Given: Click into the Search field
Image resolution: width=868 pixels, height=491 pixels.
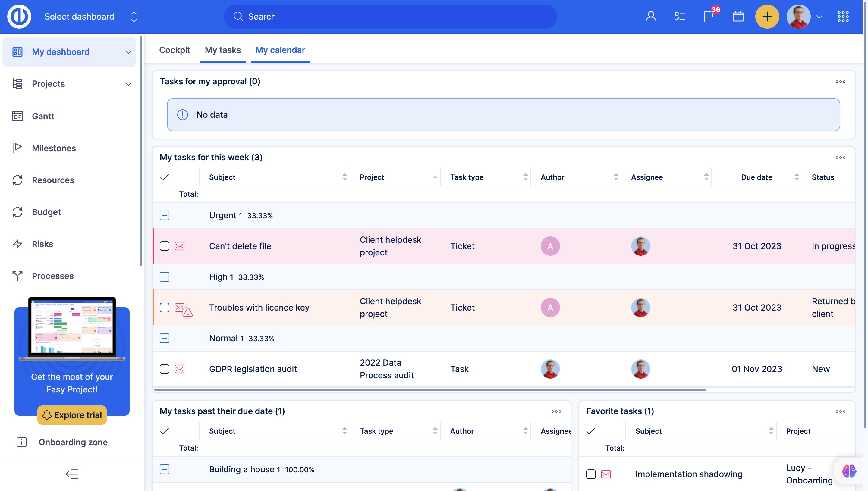Looking at the screenshot, I should tap(390, 17).
